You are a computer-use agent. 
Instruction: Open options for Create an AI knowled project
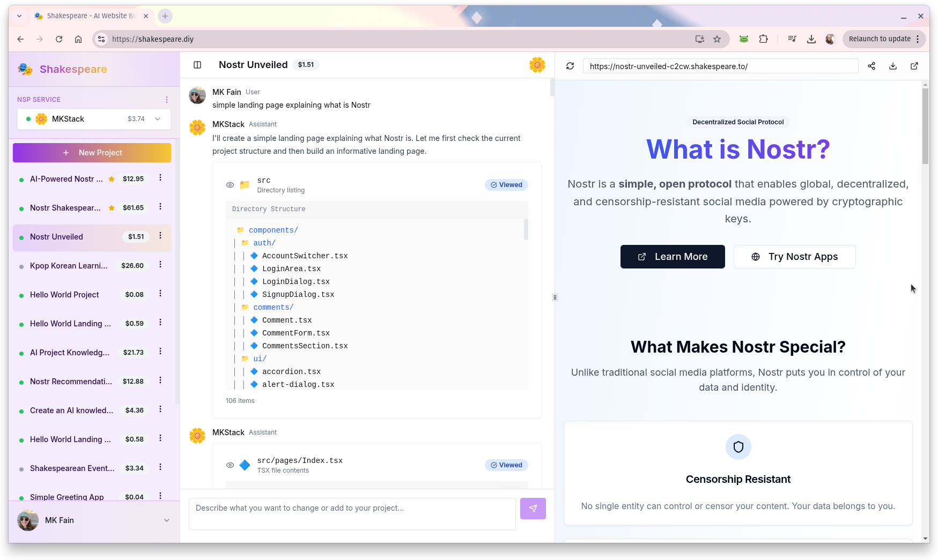160,409
